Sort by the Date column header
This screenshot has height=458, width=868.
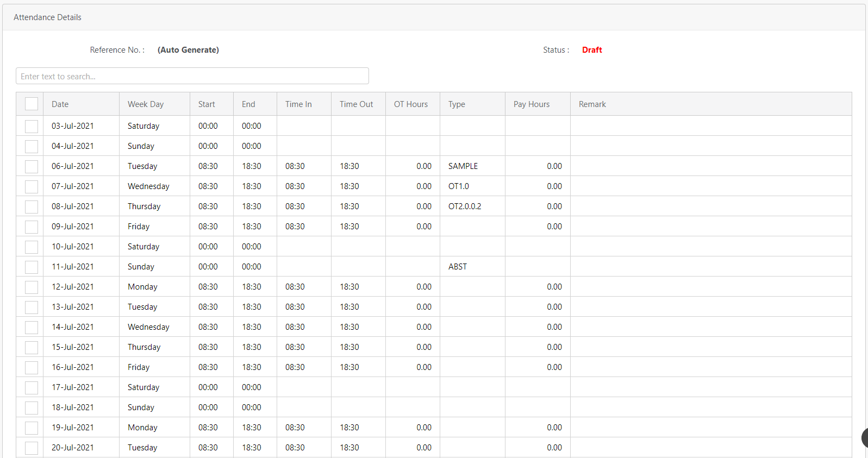[81, 104]
